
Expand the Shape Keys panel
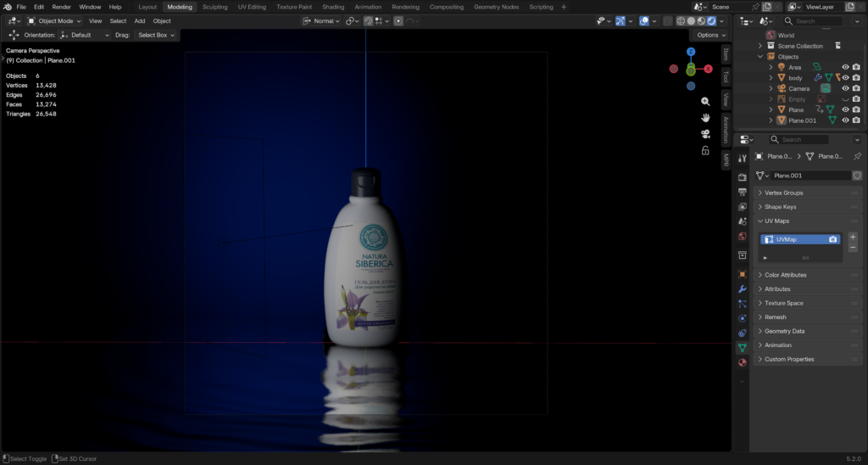pos(808,207)
